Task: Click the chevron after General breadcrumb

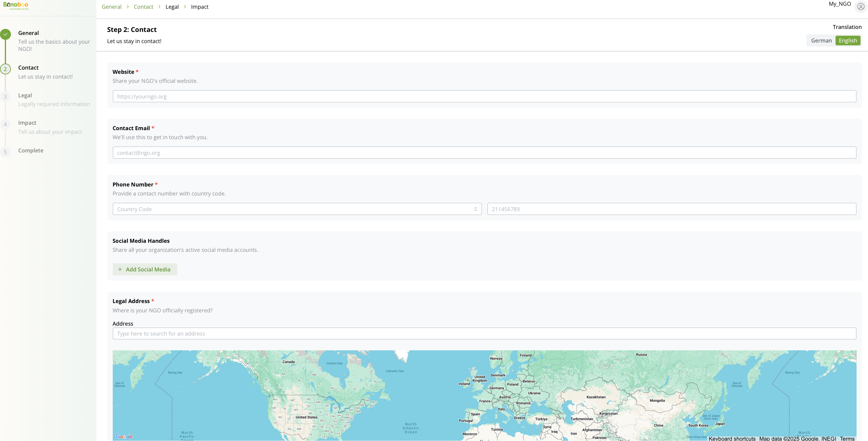Action: coord(127,6)
